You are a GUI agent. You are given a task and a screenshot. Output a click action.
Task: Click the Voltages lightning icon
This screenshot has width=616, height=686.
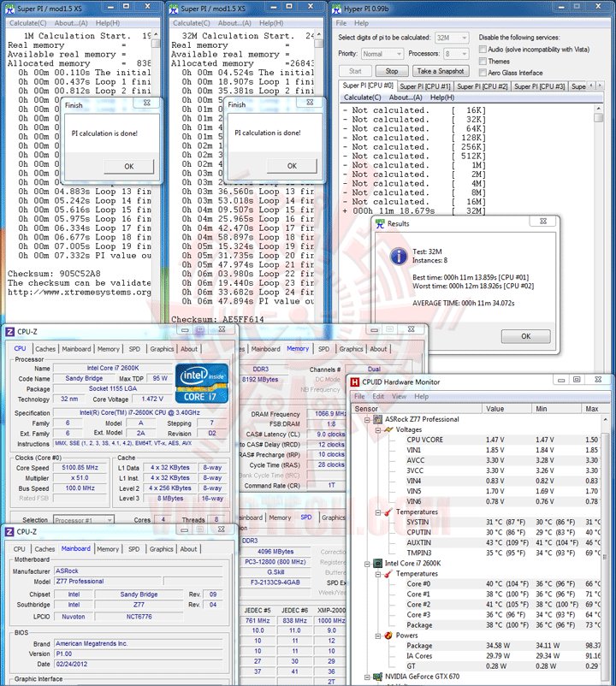pos(388,429)
